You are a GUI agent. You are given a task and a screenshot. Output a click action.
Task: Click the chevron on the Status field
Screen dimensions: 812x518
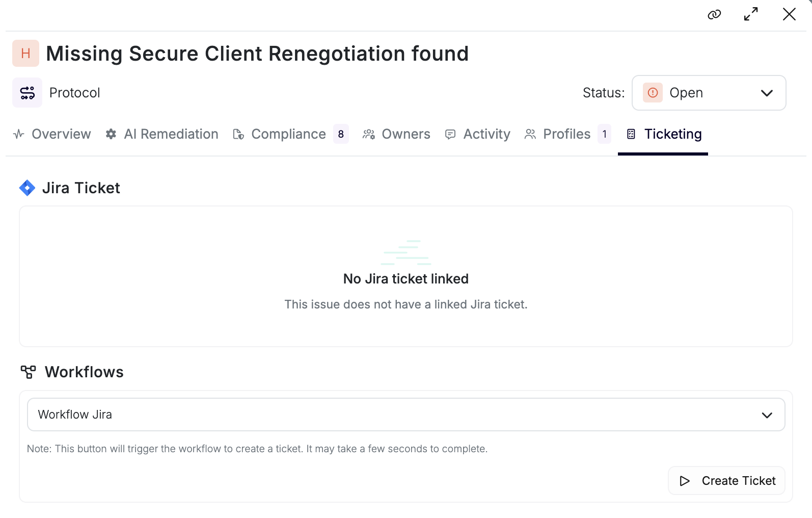pos(766,93)
